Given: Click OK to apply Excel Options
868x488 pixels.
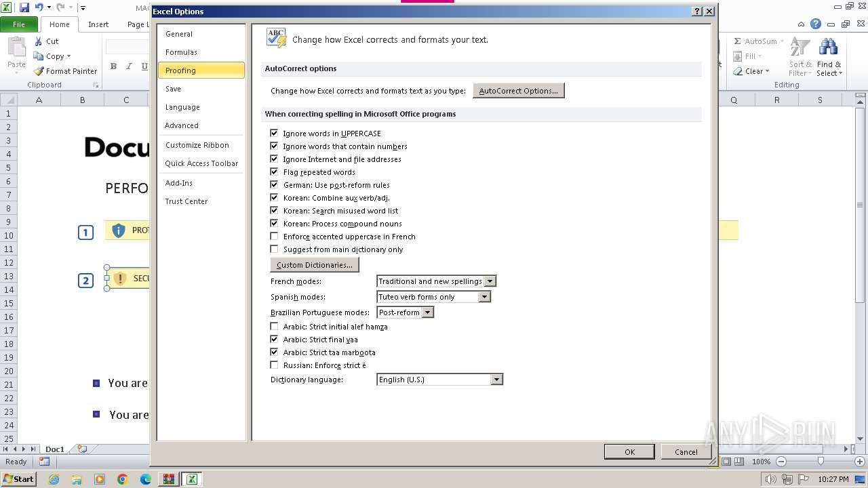Looking at the screenshot, I should (629, 452).
